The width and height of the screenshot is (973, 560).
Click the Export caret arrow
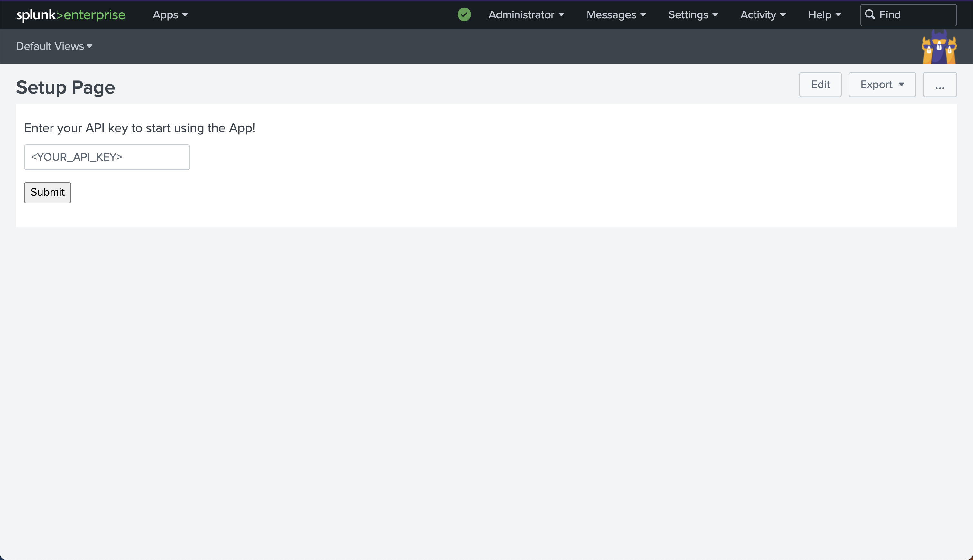coord(902,85)
